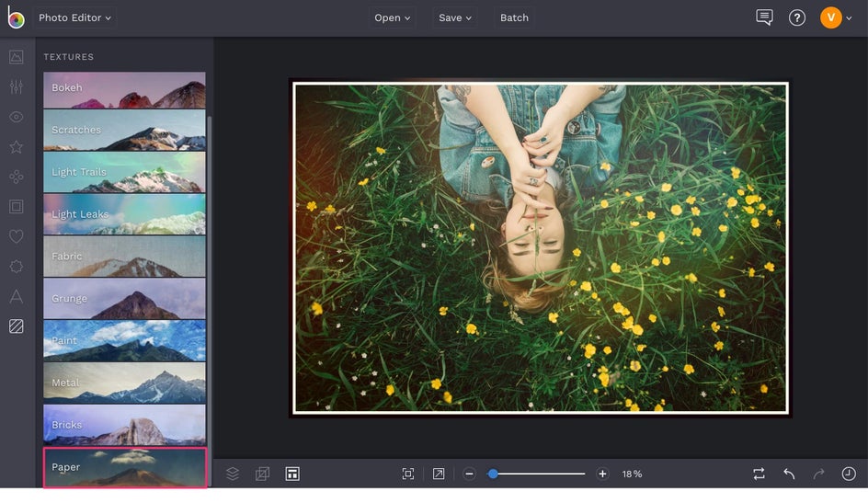868x503 pixels.
Task: Open the help question mark icon
Action: 797,17
